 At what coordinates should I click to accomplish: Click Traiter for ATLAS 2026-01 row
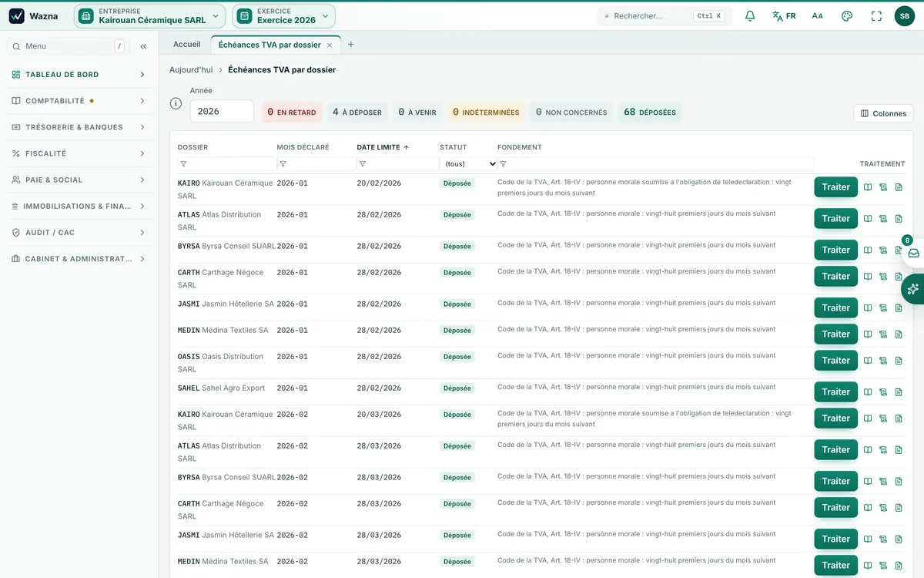click(835, 219)
